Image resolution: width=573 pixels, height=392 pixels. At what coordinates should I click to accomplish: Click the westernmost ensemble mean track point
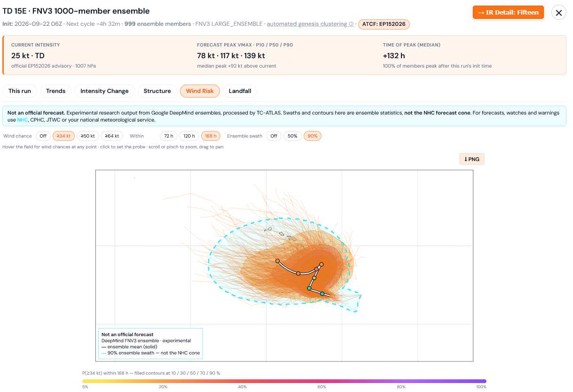click(277, 261)
